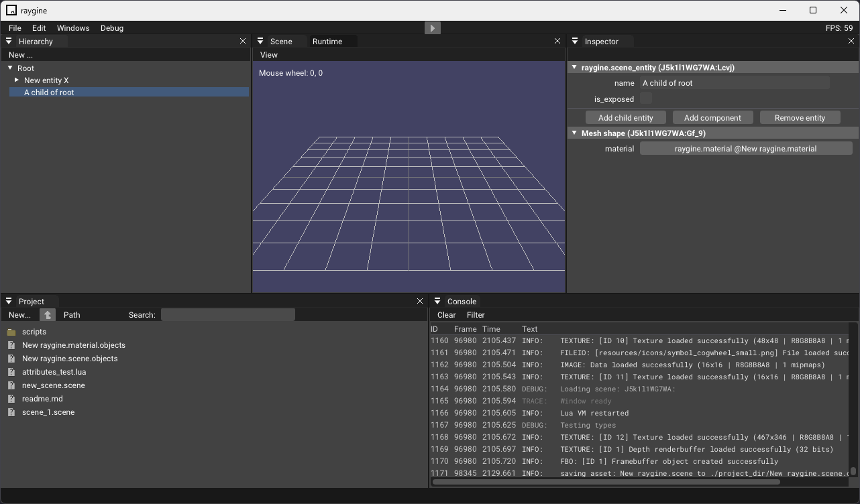Image resolution: width=860 pixels, height=504 pixels.
Task: Select the Root tree item
Action: click(25, 68)
